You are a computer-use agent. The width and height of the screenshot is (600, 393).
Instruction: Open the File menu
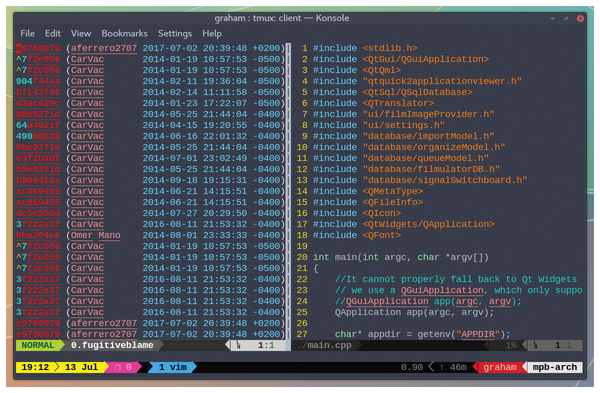click(27, 34)
